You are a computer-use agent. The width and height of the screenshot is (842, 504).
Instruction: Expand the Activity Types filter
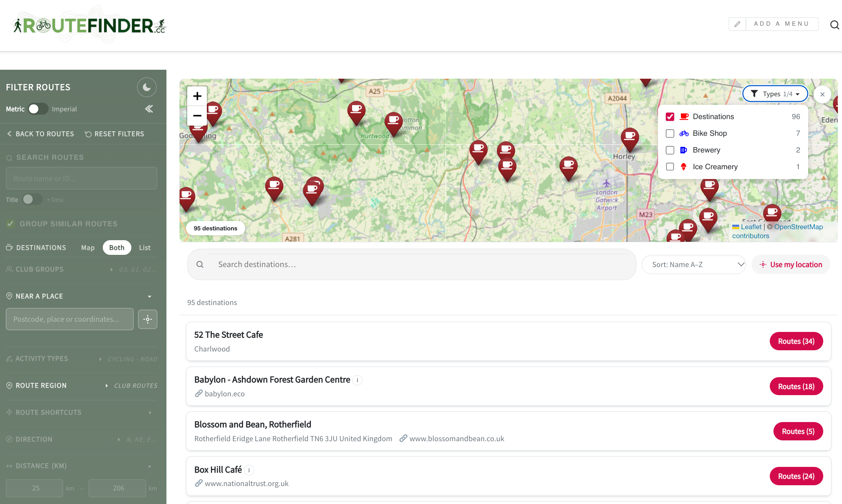click(82, 359)
